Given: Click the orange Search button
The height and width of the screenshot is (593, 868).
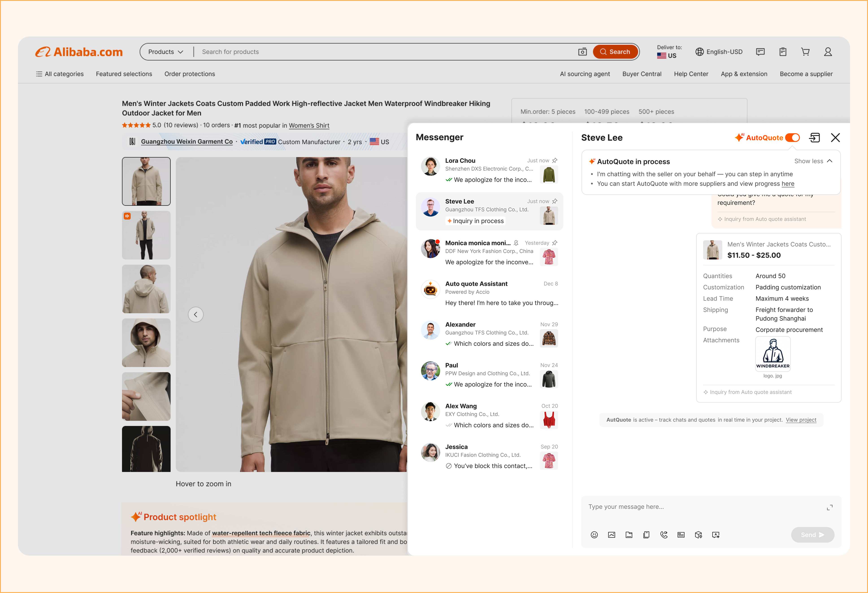Looking at the screenshot, I should tap(615, 52).
